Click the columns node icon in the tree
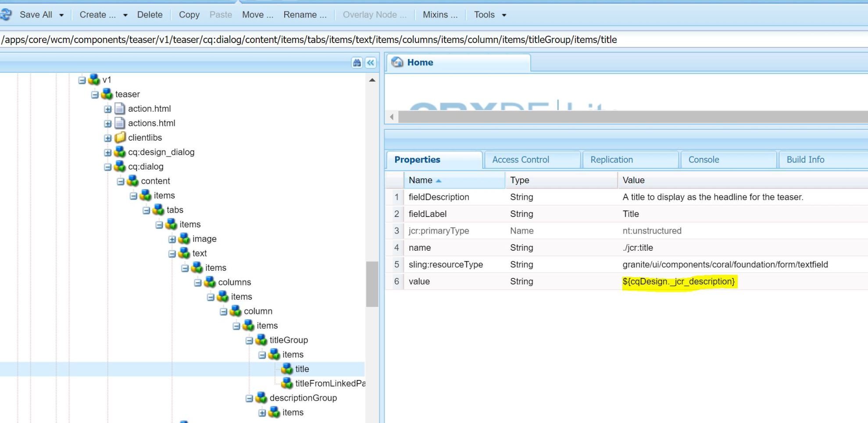The image size is (868, 423). click(210, 282)
